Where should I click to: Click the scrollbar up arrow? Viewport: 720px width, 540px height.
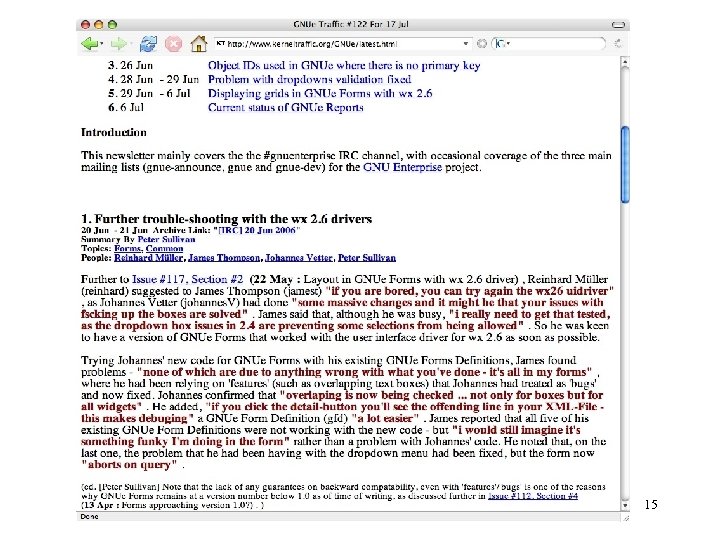[624, 61]
